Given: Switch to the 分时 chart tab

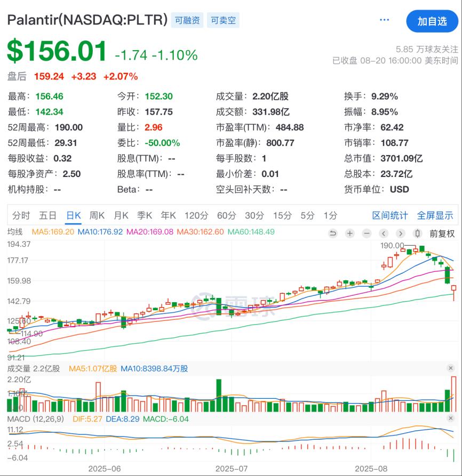Looking at the screenshot, I should click(x=21, y=215).
